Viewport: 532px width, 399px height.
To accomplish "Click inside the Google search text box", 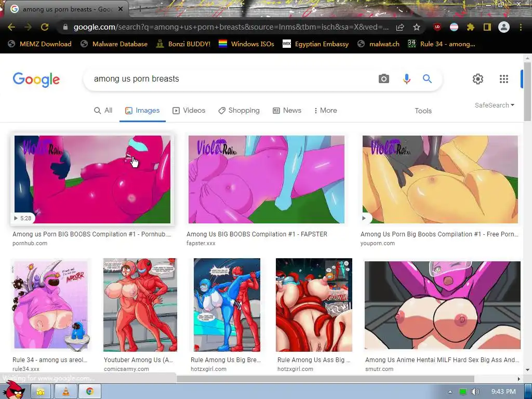I will pos(231,79).
